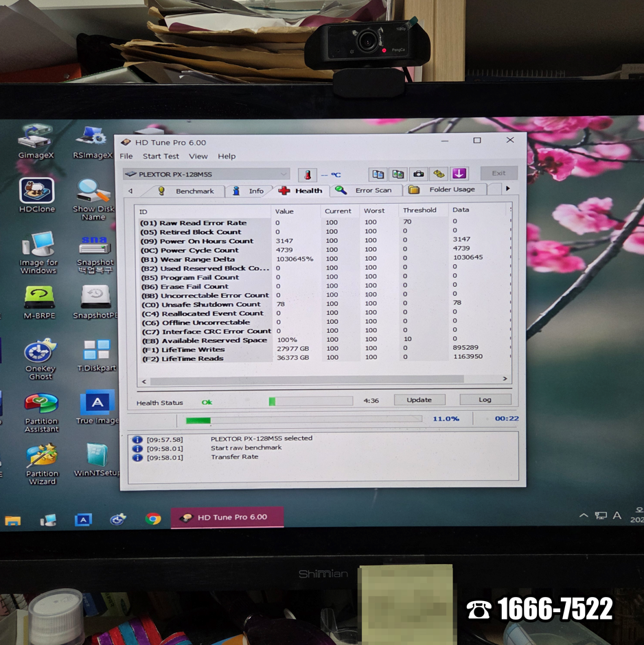Viewport: 644px width, 645px height.
Task: Click the temperature thermometer icon
Action: tap(307, 174)
